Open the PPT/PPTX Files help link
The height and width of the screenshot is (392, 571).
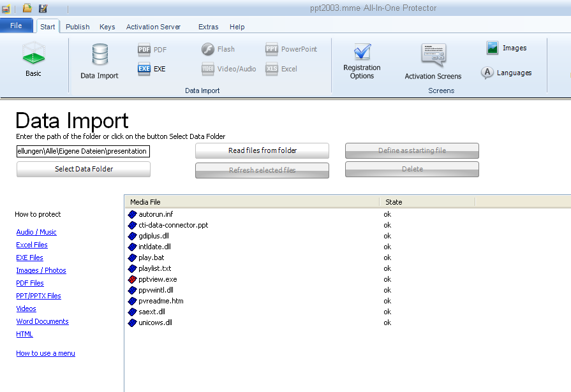(38, 296)
